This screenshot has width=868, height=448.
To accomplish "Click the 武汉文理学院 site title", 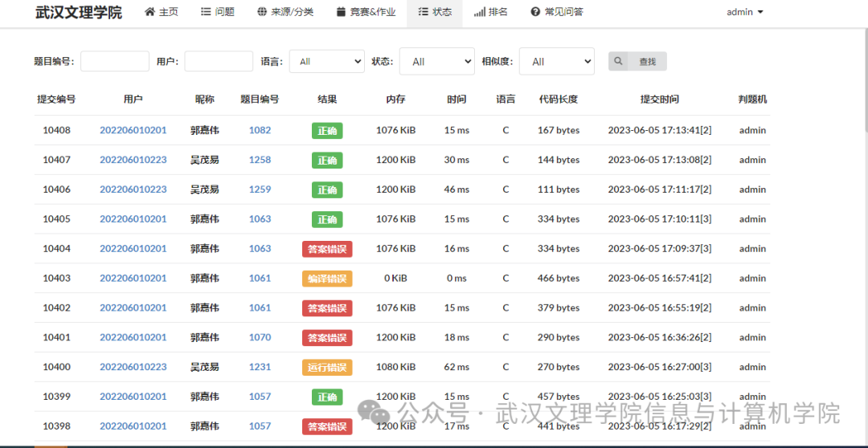I will (x=79, y=13).
